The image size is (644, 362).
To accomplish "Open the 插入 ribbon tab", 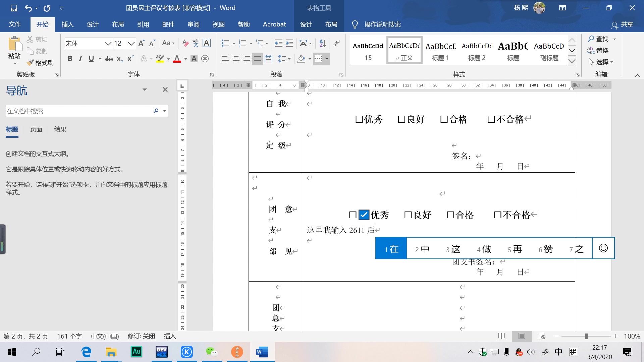I will click(67, 24).
